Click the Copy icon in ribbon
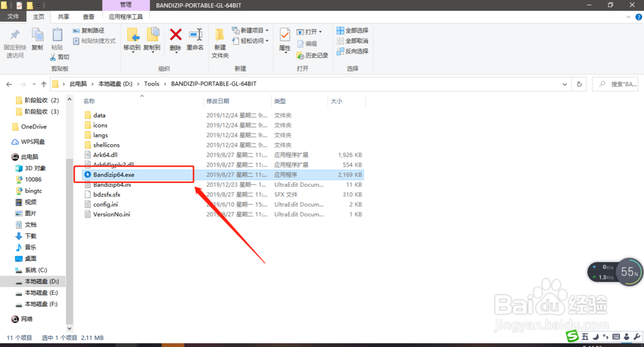Viewport: 644px width, 347px height. (37, 35)
